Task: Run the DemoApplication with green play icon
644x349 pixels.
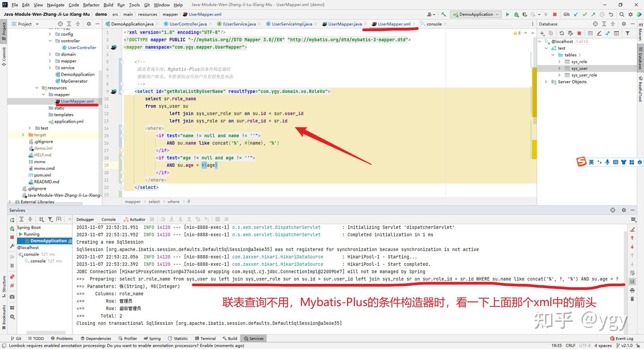Action: click(508, 14)
